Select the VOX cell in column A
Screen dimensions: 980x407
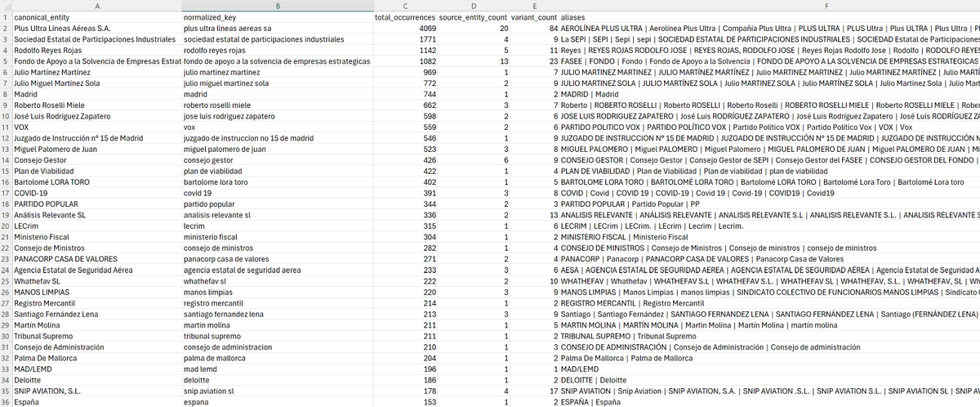(96, 127)
